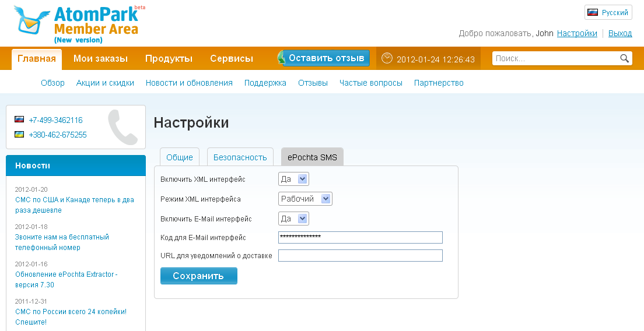Open the 'Частые вопросы' link

[371, 83]
